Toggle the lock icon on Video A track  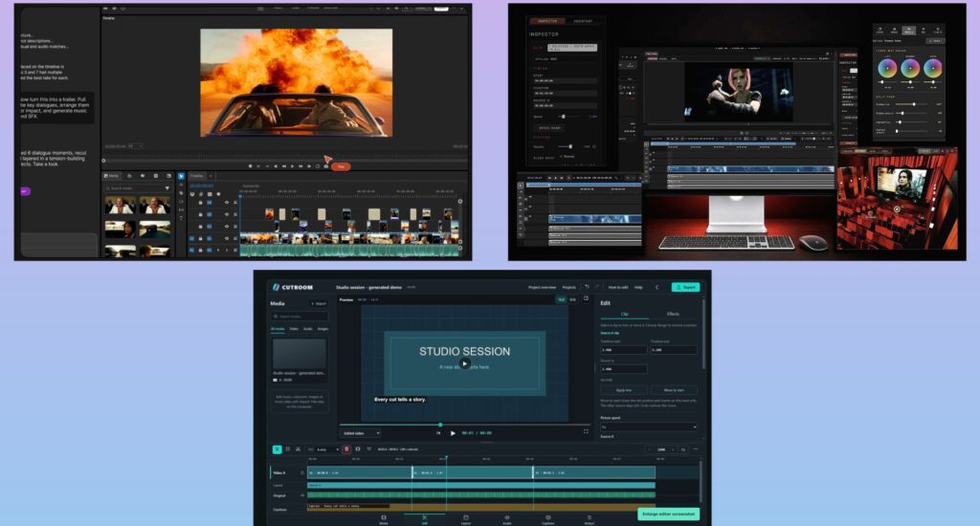click(302, 472)
